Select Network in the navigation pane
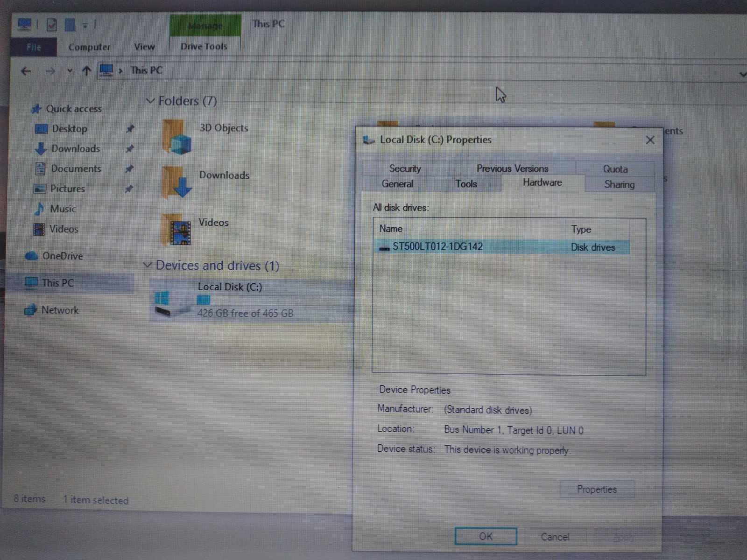Viewport: 747px width, 560px height. (60, 310)
